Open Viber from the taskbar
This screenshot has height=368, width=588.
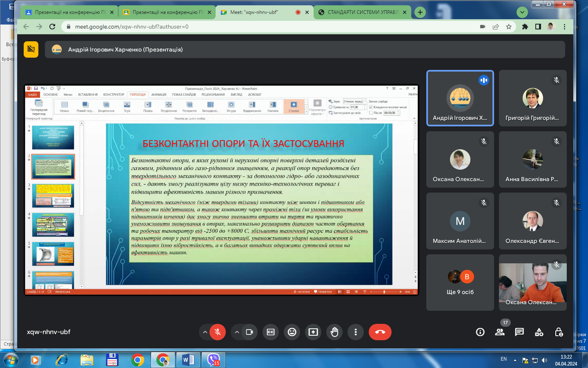pos(214,360)
